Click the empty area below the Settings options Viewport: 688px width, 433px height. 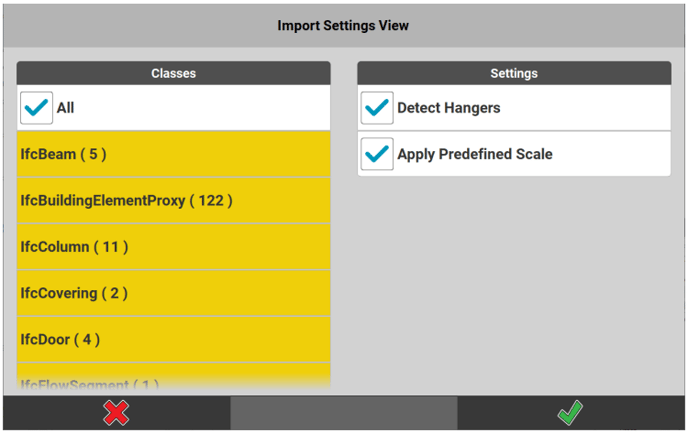click(x=514, y=280)
